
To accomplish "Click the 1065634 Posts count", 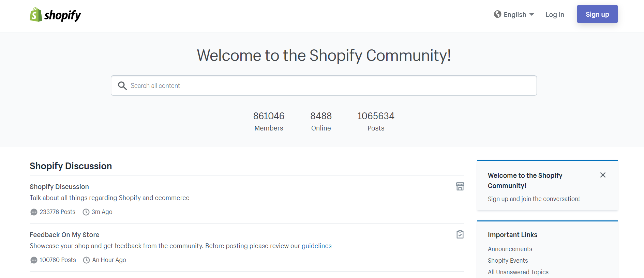I will (x=376, y=121).
